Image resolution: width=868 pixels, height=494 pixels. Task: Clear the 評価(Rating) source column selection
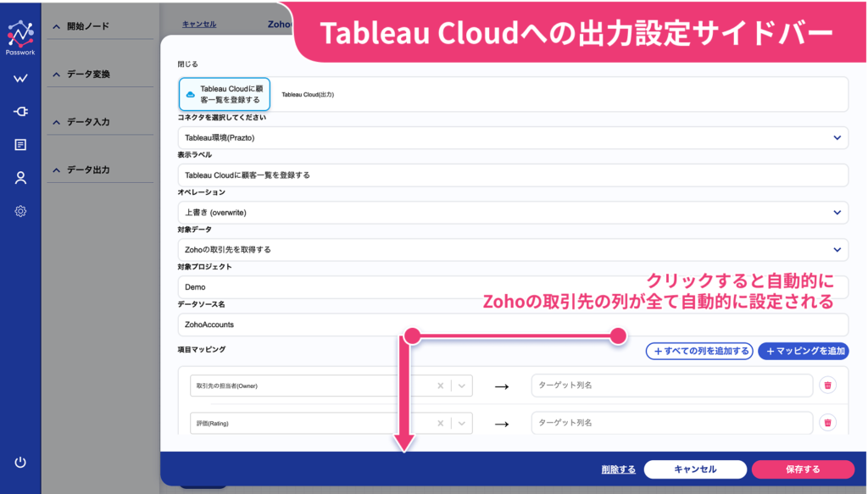point(441,423)
